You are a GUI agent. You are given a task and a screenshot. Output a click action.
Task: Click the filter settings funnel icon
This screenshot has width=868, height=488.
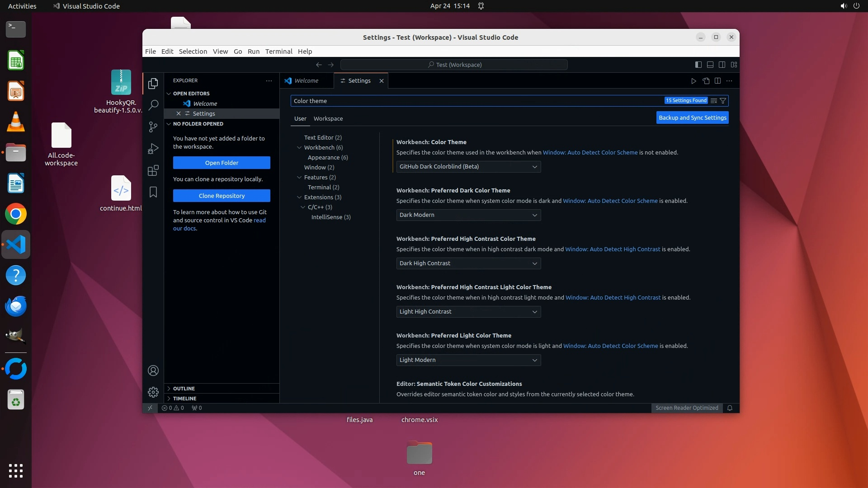723,101
